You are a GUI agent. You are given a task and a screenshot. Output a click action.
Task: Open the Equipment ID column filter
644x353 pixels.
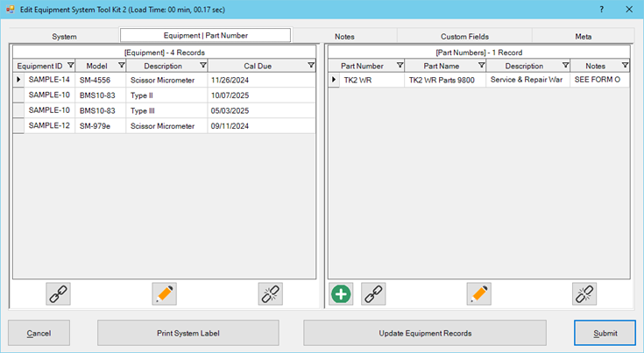click(70, 66)
